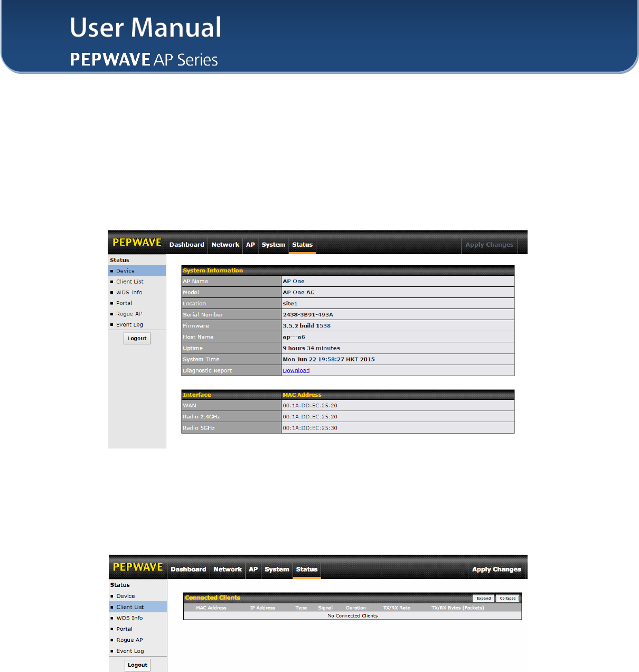639x672 pixels.
Task: Click the Expand button in Connected Clients
Action: coord(484,599)
